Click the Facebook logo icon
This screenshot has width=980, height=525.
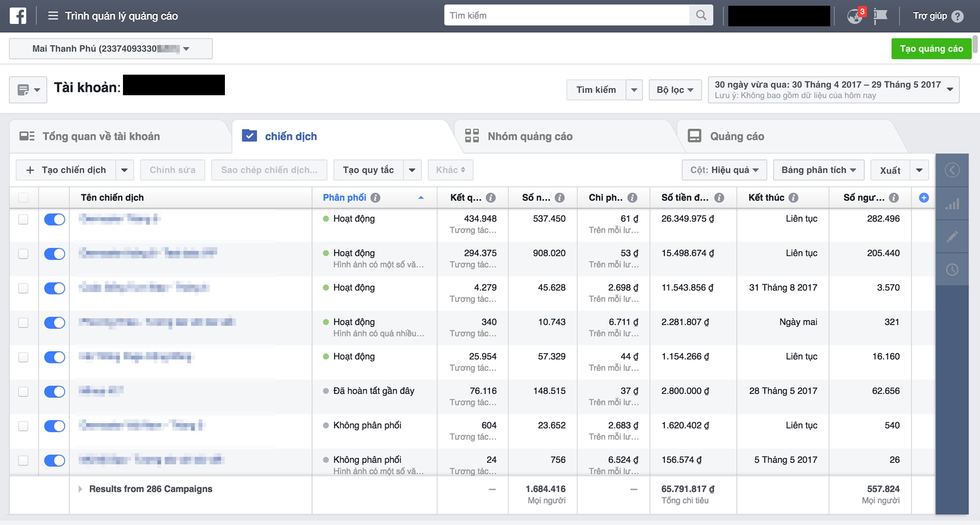(x=18, y=16)
